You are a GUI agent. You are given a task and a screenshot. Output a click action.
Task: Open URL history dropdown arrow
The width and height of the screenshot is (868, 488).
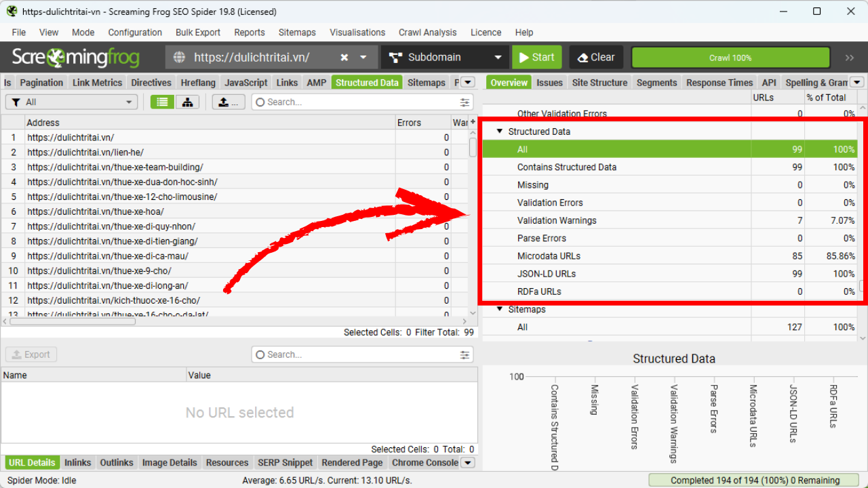coord(363,58)
